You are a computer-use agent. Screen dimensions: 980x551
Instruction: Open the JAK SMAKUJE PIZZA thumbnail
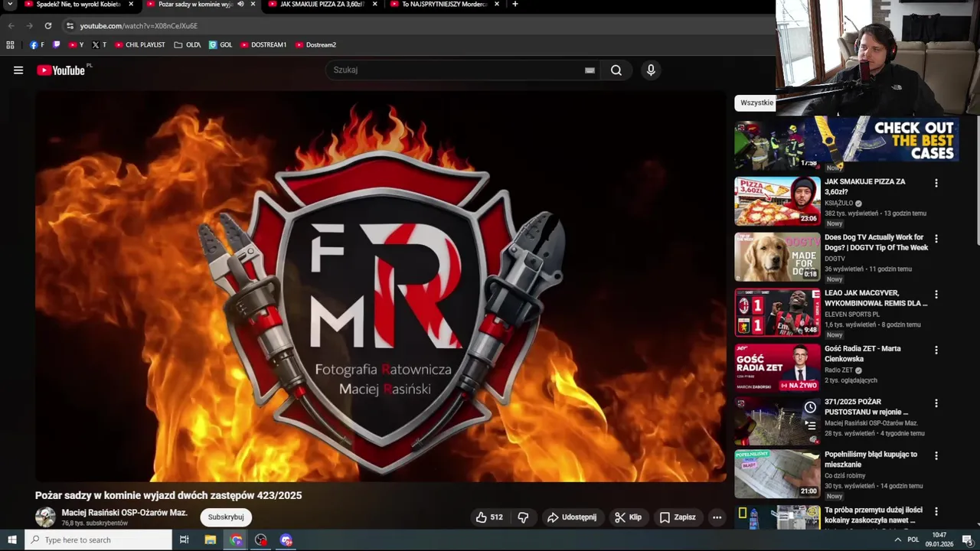point(777,201)
